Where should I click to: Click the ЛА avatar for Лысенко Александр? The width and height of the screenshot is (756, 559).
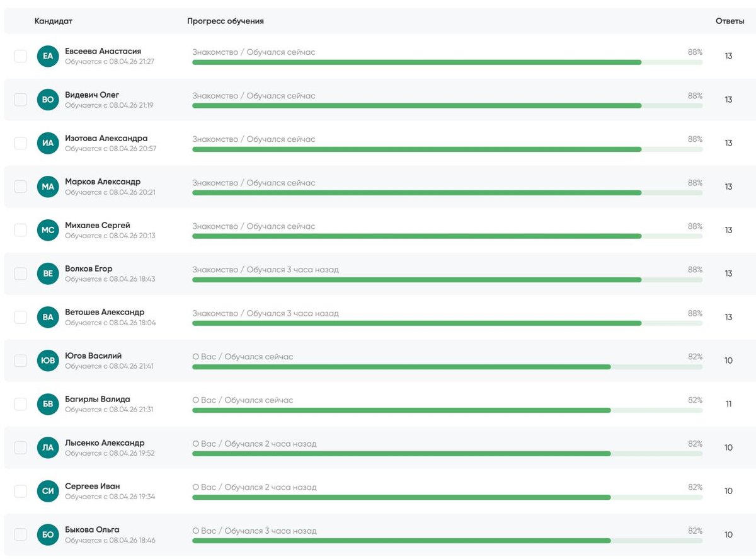click(48, 447)
